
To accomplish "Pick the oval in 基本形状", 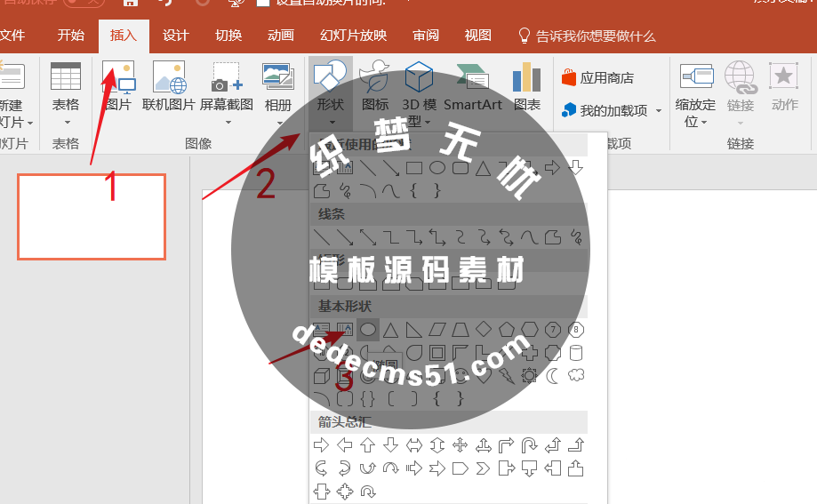I will point(368,330).
